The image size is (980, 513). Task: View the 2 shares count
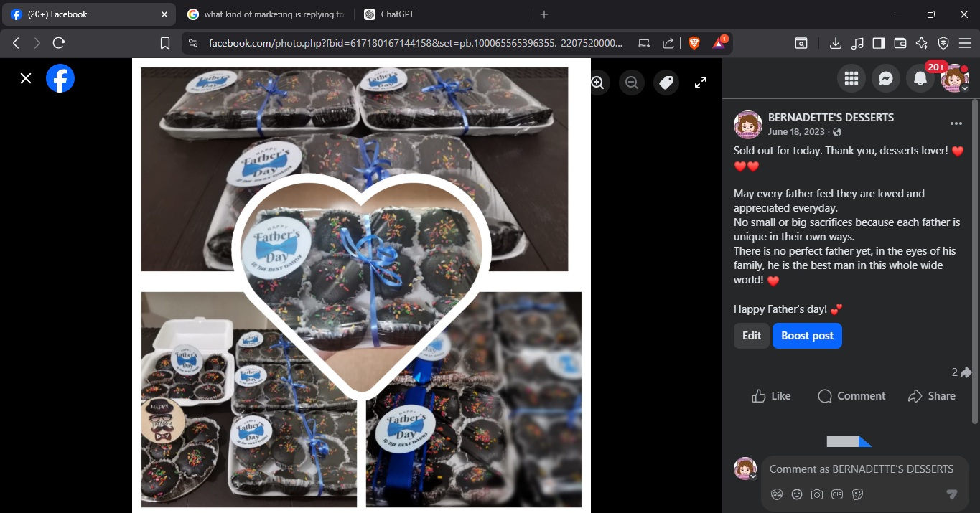pyautogui.click(x=961, y=372)
